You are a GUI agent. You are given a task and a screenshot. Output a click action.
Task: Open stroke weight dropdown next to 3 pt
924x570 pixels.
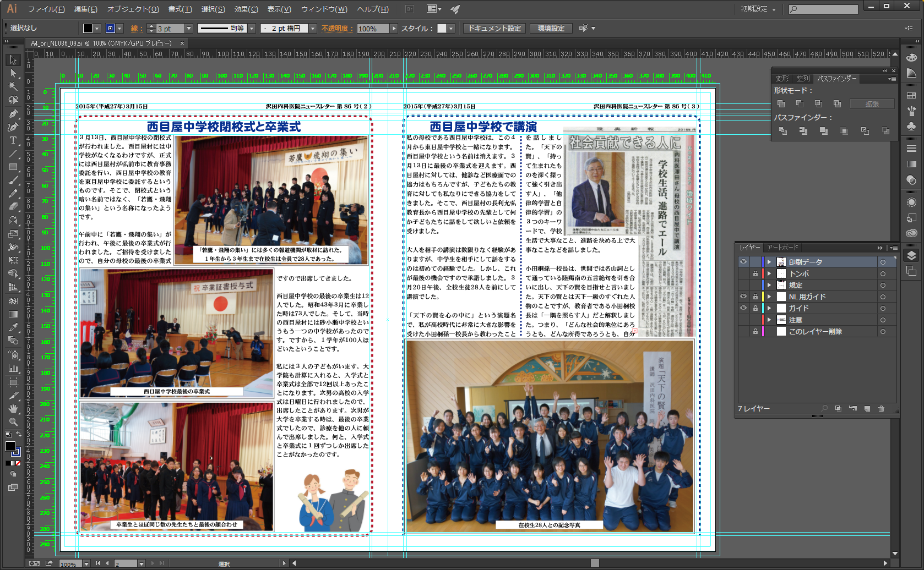[189, 29]
